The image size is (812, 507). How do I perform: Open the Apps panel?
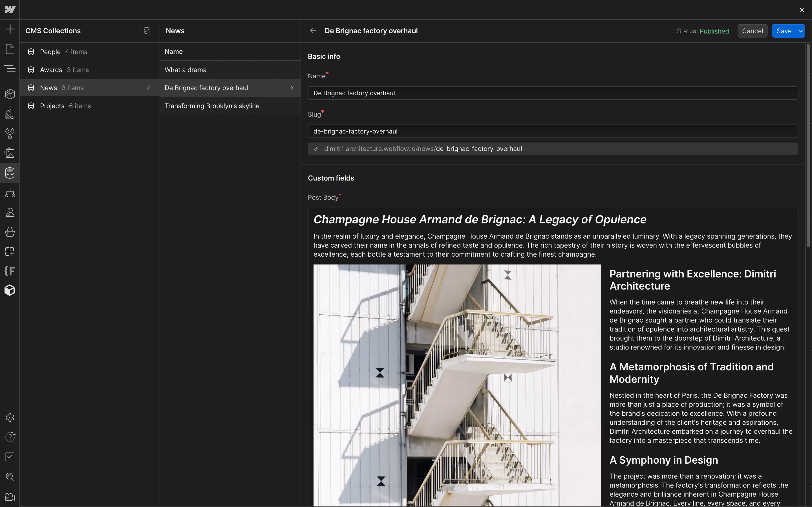click(x=10, y=251)
